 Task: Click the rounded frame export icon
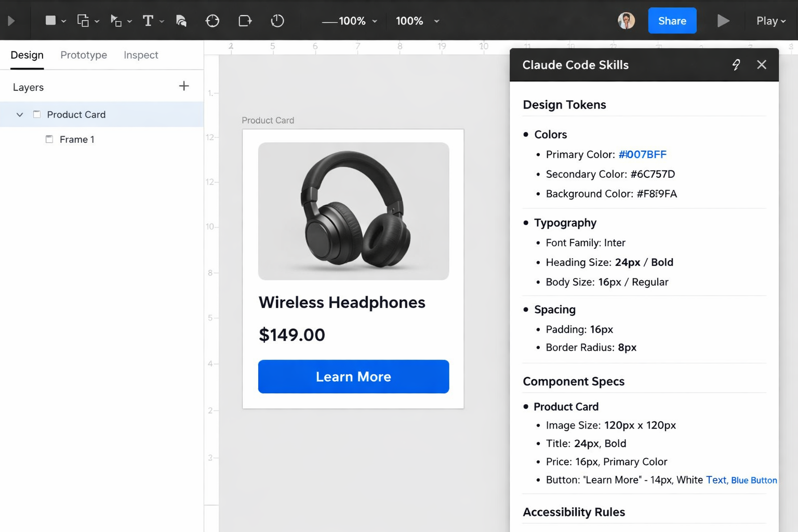245,21
